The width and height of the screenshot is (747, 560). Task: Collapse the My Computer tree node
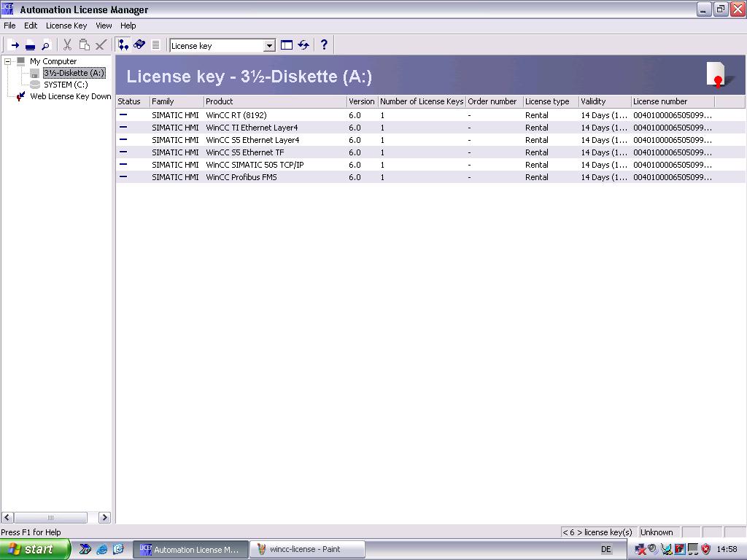pos(8,61)
